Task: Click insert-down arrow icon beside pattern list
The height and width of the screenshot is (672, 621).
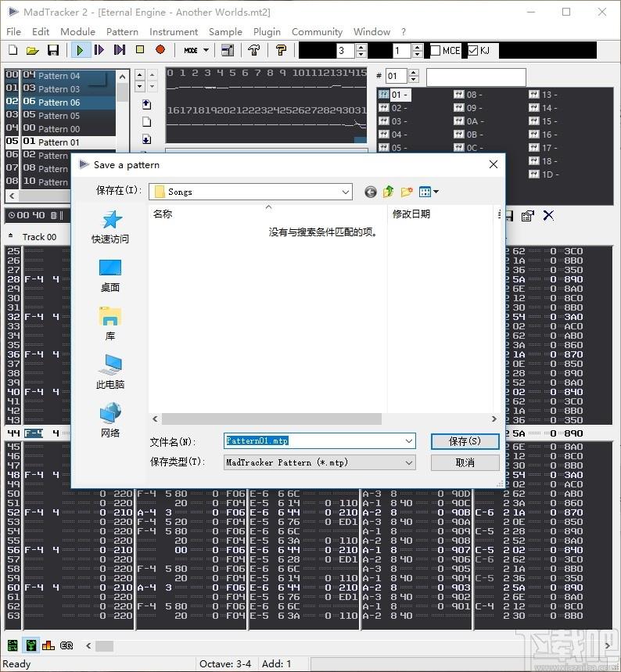Action: click(146, 139)
